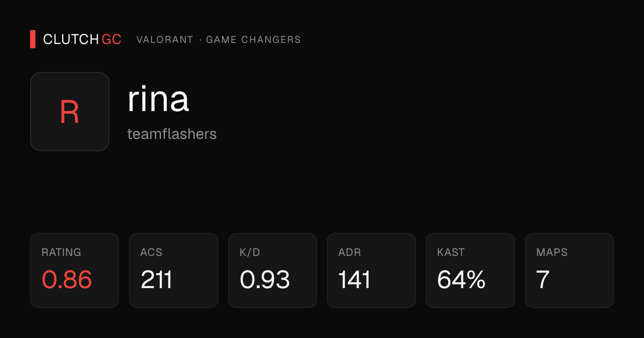Select the VALORANT header label
The width and height of the screenshot is (644, 338).
point(165,40)
